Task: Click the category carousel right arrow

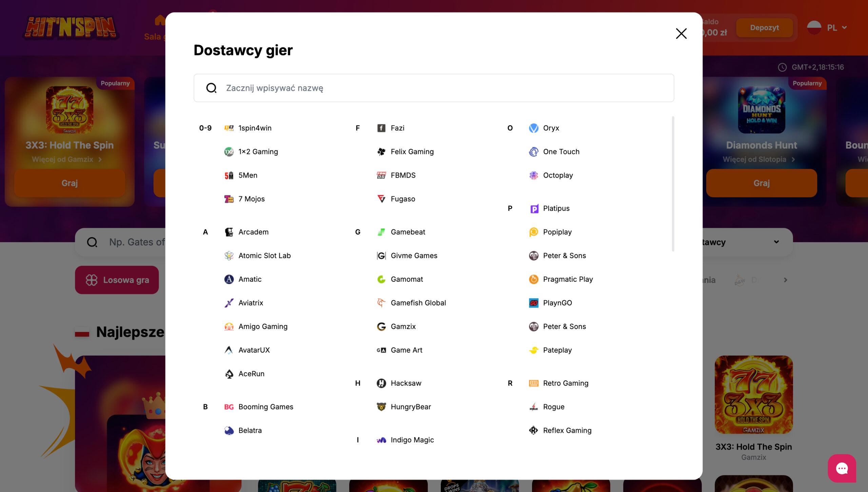Action: (x=785, y=280)
